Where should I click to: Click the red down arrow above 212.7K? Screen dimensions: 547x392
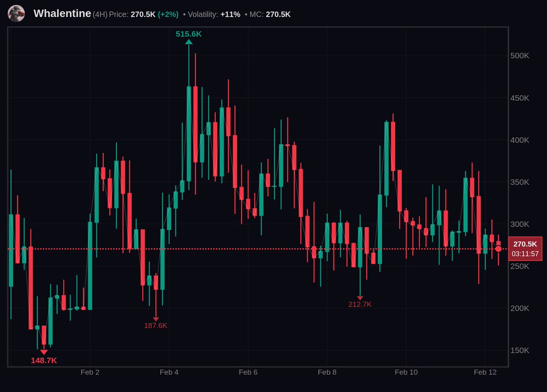click(x=360, y=298)
